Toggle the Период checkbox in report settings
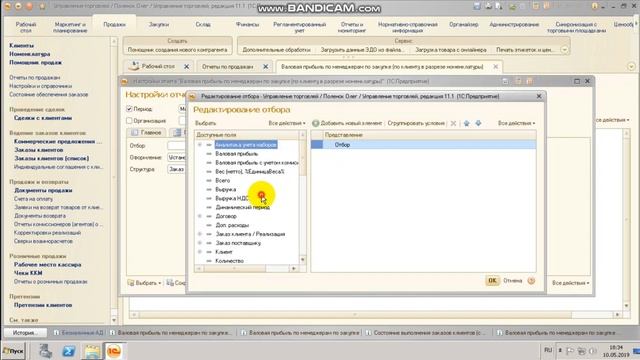The image size is (640, 360). pos(129,109)
